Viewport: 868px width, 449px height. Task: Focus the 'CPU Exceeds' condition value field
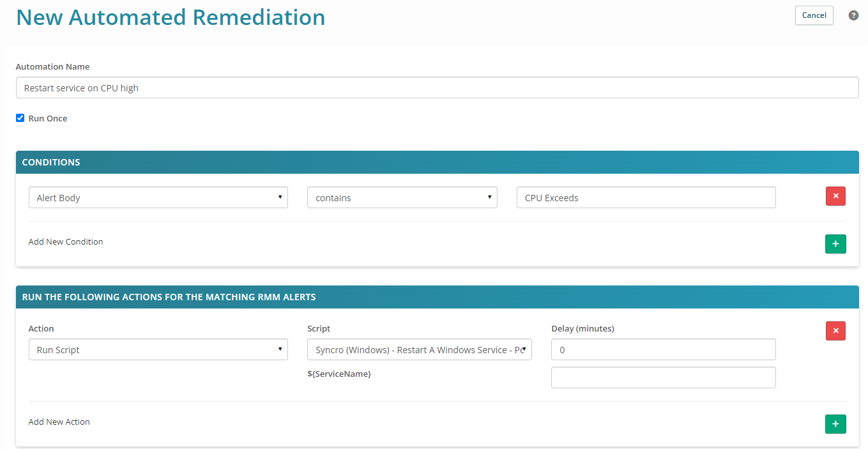(x=646, y=198)
